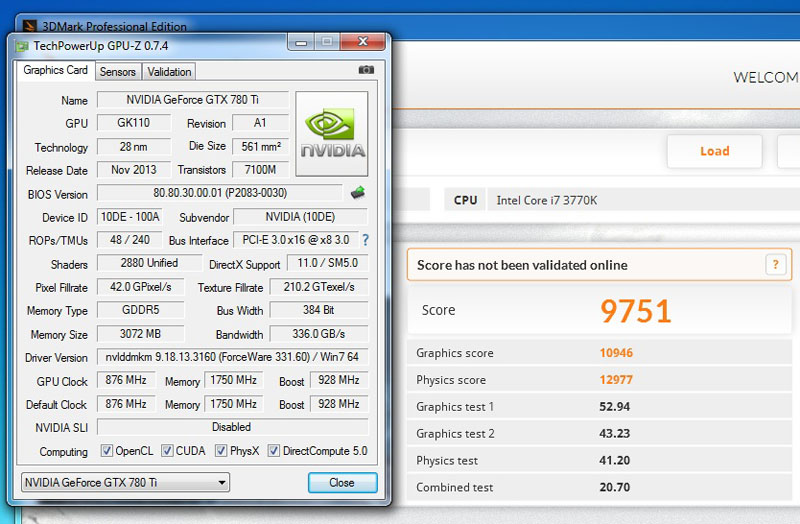The width and height of the screenshot is (800, 524).
Task: Click the Boost value in GPU Clock row
Action: [339, 380]
